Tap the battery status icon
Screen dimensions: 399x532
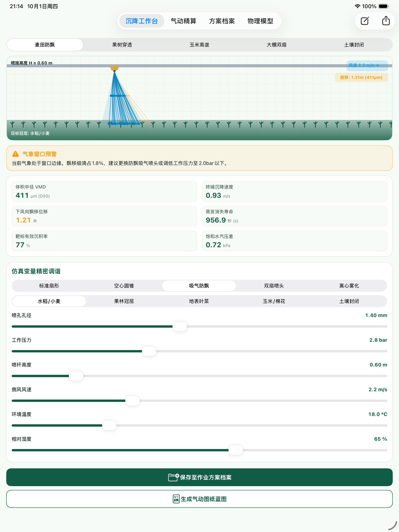point(384,6)
